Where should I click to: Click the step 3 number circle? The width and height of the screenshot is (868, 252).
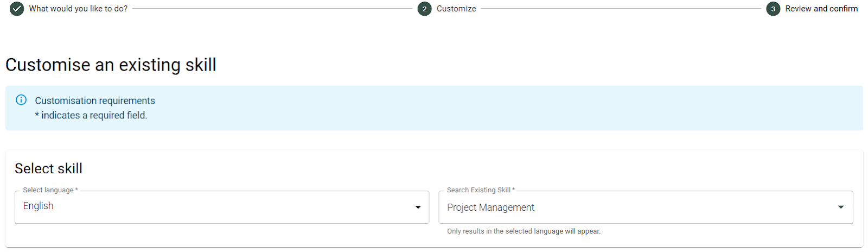[x=773, y=9]
